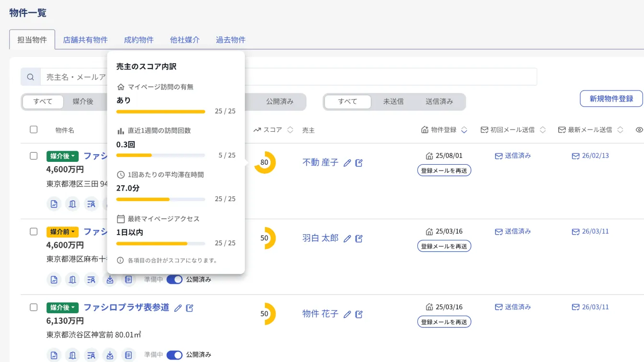Click pencil icon next to 不動 産子
The height and width of the screenshot is (362, 644).
pyautogui.click(x=347, y=163)
